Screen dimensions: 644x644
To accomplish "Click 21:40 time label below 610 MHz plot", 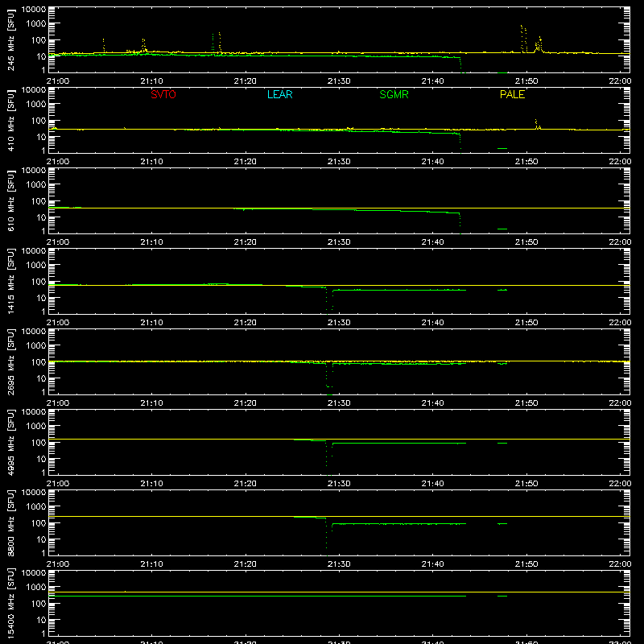I will [x=433, y=242].
